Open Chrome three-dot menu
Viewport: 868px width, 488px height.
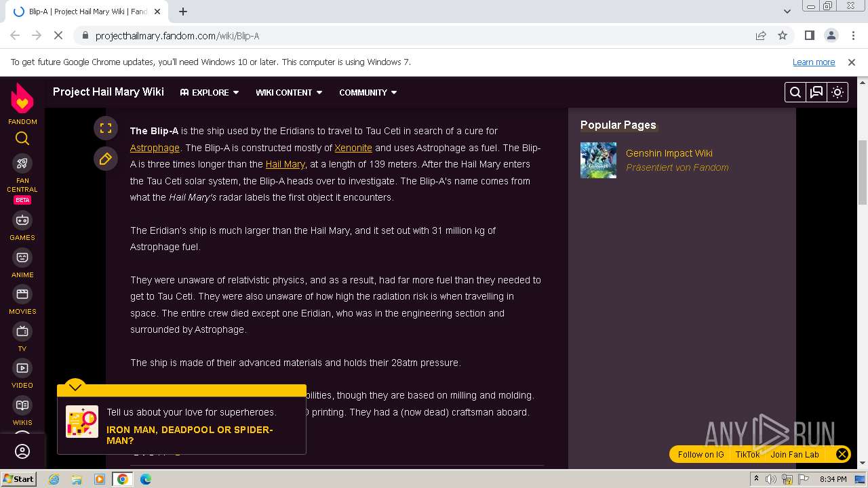click(852, 35)
